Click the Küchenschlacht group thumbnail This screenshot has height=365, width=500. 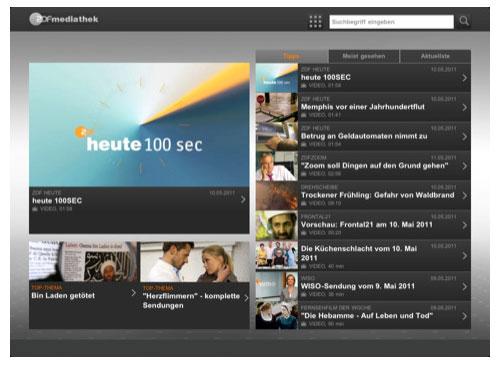click(x=277, y=255)
